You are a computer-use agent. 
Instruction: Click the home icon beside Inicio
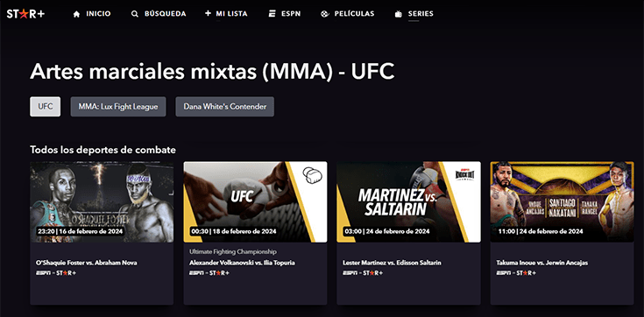pyautogui.click(x=76, y=14)
